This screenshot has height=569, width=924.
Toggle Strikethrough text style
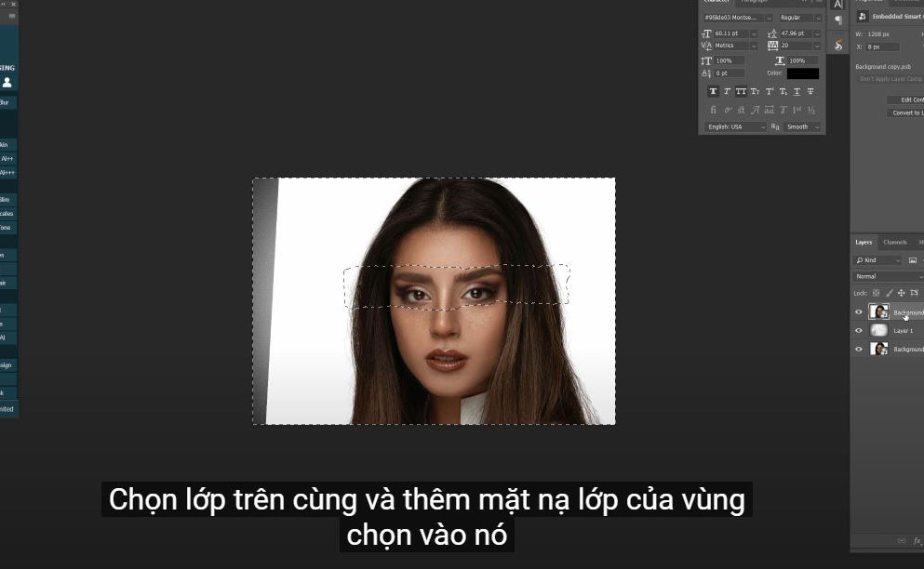point(810,91)
